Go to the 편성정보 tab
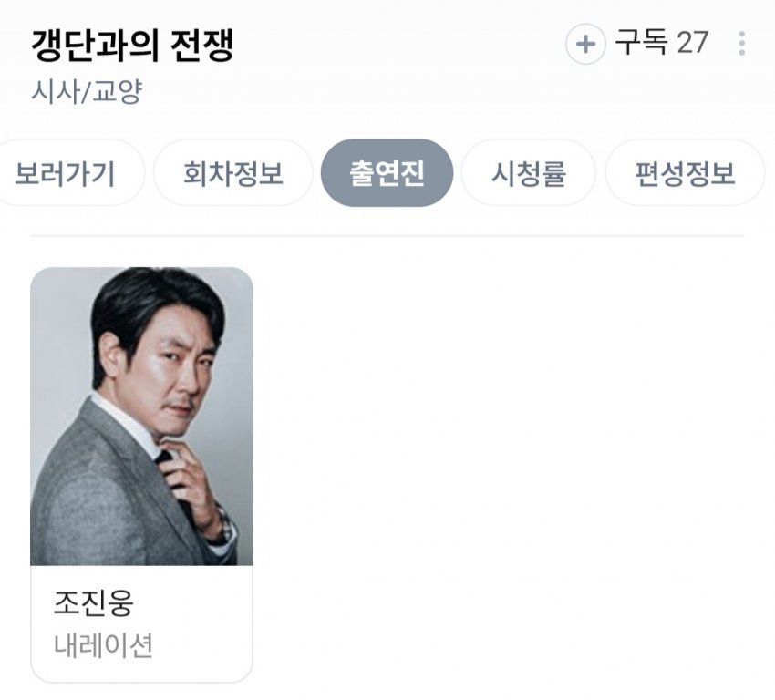775x700 pixels. [x=685, y=173]
